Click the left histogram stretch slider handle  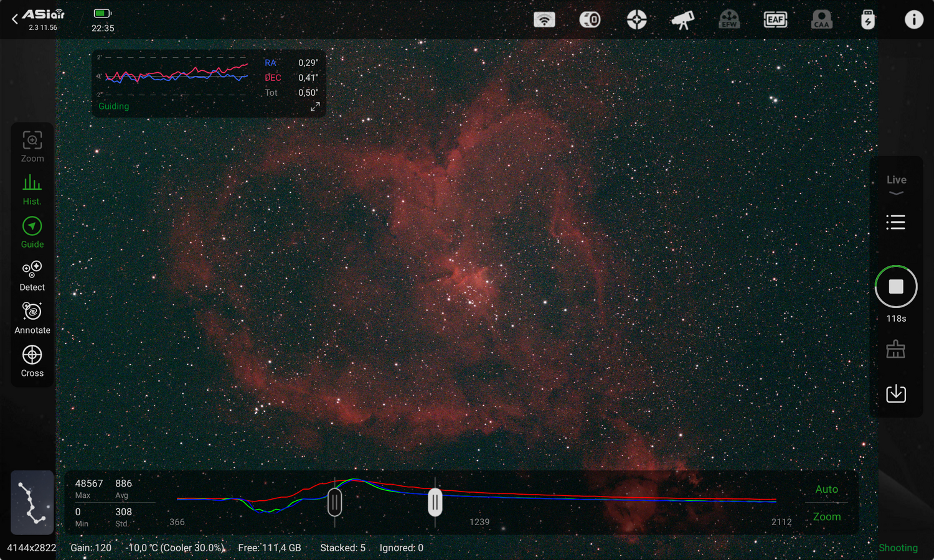pos(334,503)
